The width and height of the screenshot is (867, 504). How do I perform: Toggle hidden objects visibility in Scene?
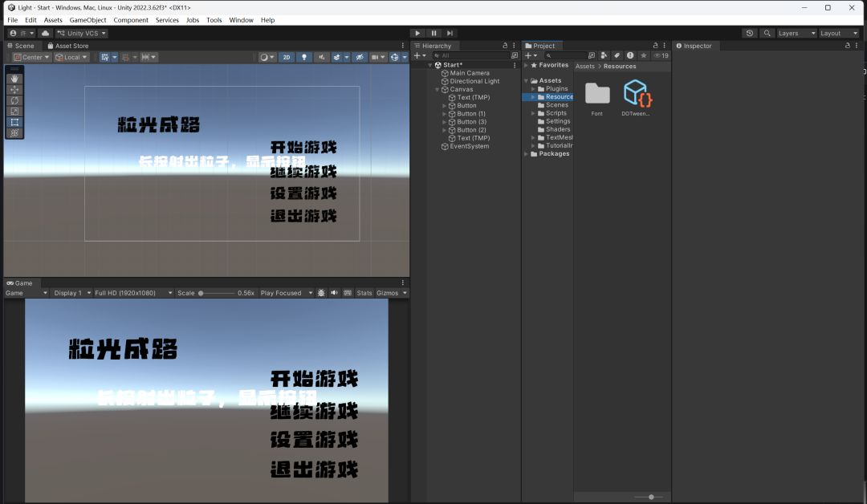pyautogui.click(x=360, y=57)
